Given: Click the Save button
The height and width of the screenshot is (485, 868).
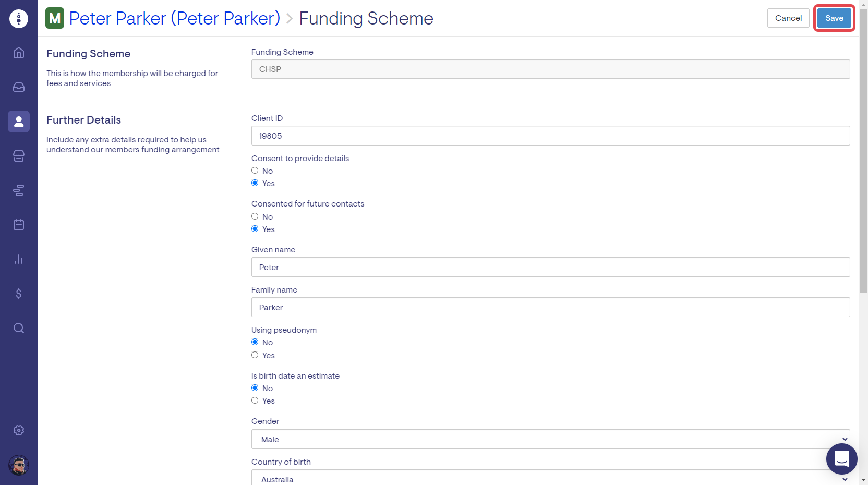Looking at the screenshot, I should [x=834, y=18].
